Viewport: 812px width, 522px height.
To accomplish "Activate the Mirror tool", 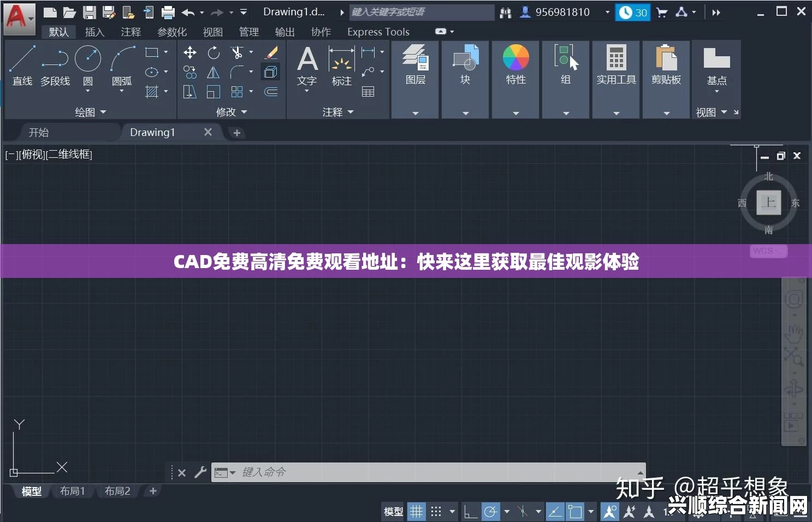I will point(214,72).
